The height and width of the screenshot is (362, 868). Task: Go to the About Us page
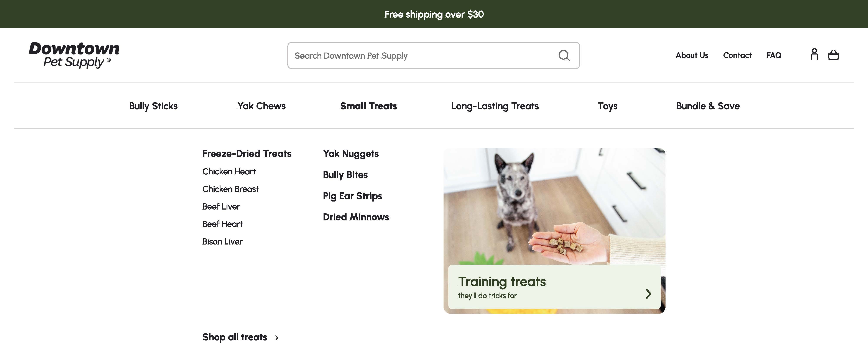tap(692, 55)
